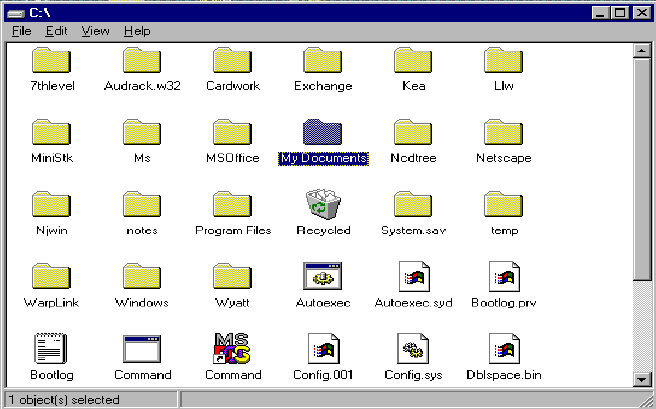The image size is (656, 409).
Task: Select the Exchange folder
Action: click(x=323, y=60)
